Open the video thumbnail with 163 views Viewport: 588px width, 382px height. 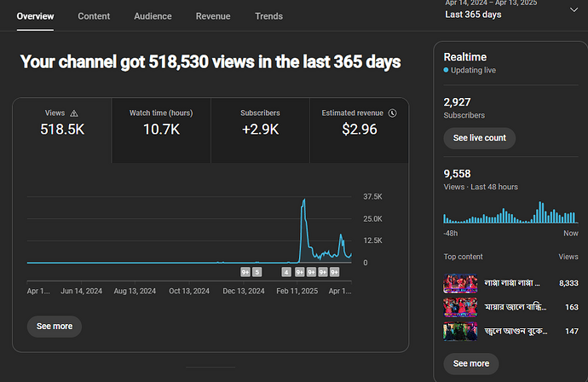pyautogui.click(x=460, y=307)
